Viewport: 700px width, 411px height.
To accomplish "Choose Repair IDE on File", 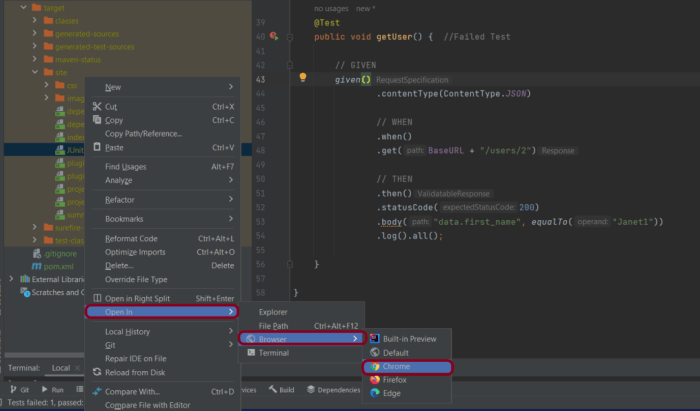I will (x=163, y=358).
